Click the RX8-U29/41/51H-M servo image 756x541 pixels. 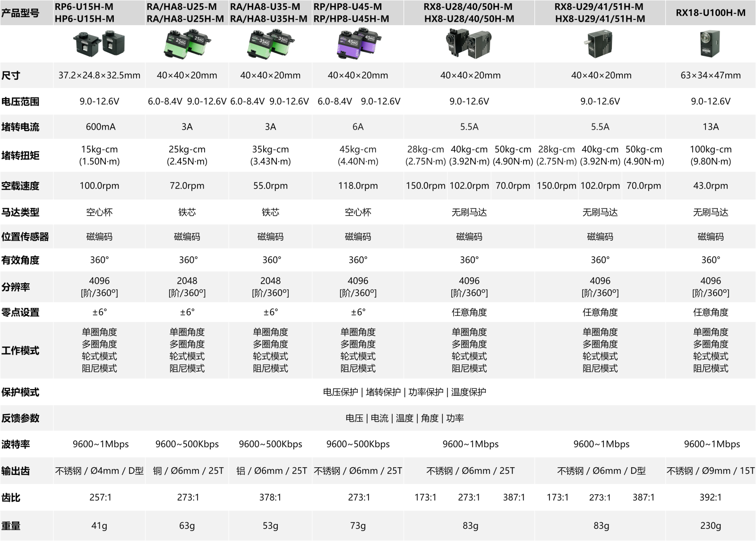tap(600, 44)
